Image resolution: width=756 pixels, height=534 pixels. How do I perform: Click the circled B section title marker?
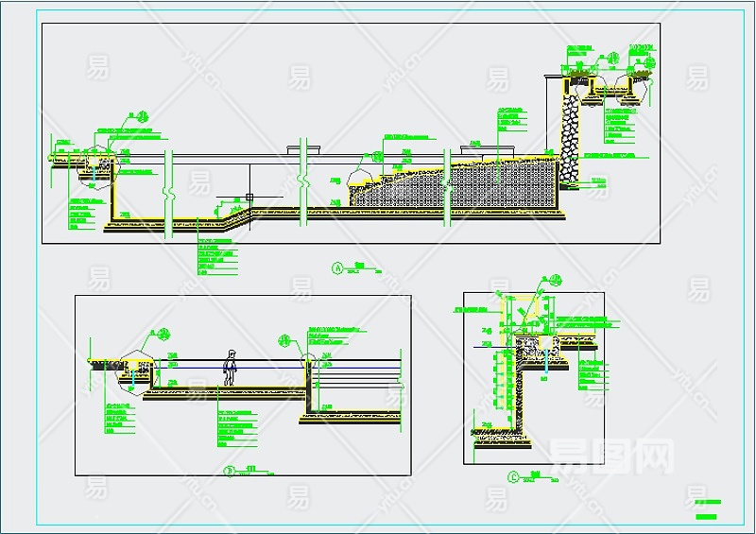tap(230, 472)
